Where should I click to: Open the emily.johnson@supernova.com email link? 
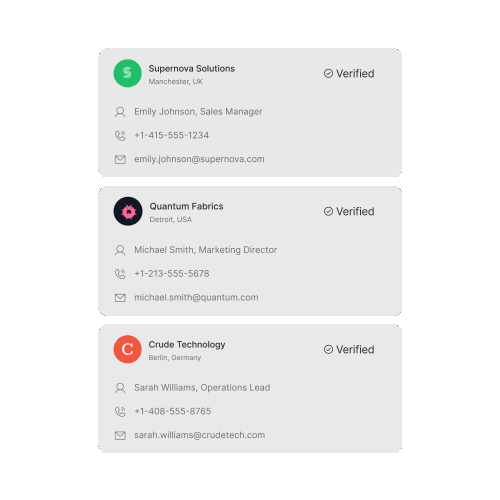199,159
